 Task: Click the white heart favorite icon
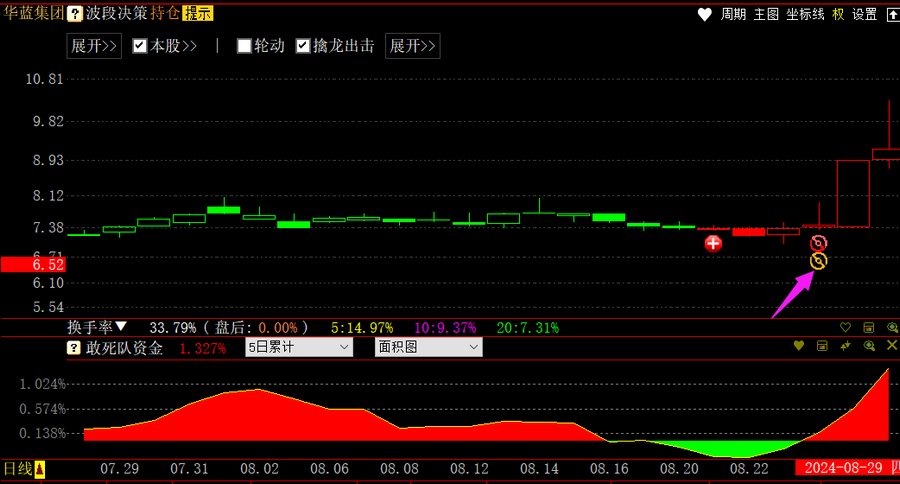[x=704, y=14]
